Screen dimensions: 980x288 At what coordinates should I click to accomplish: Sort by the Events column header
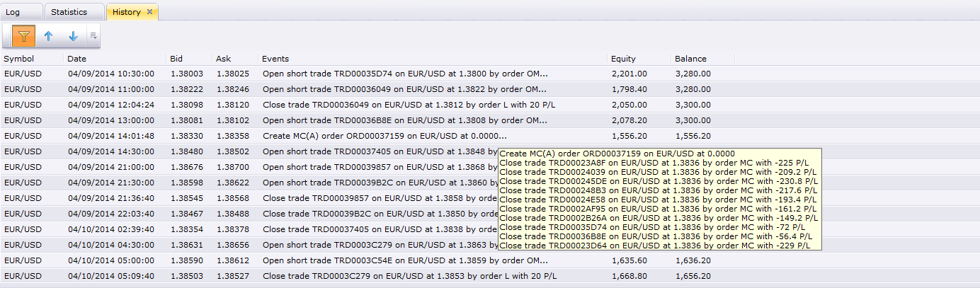[433, 59]
